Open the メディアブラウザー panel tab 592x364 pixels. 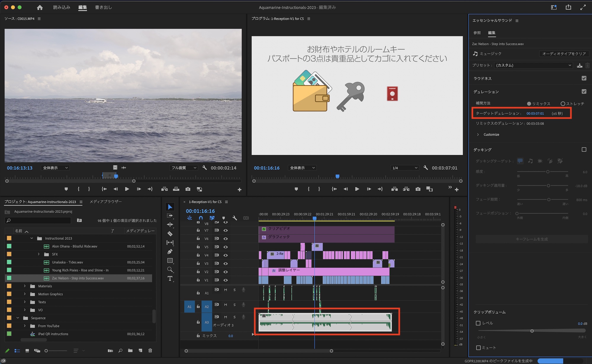106,202
